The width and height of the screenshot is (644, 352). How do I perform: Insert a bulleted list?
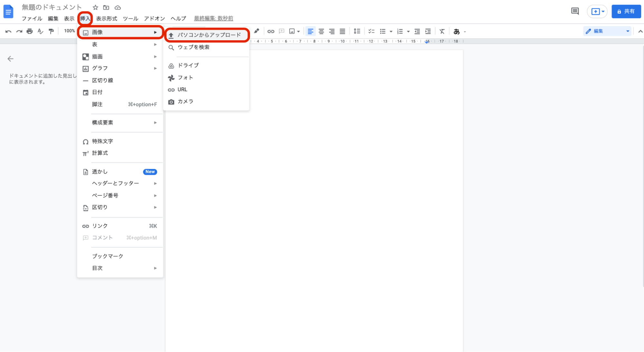pyautogui.click(x=383, y=31)
